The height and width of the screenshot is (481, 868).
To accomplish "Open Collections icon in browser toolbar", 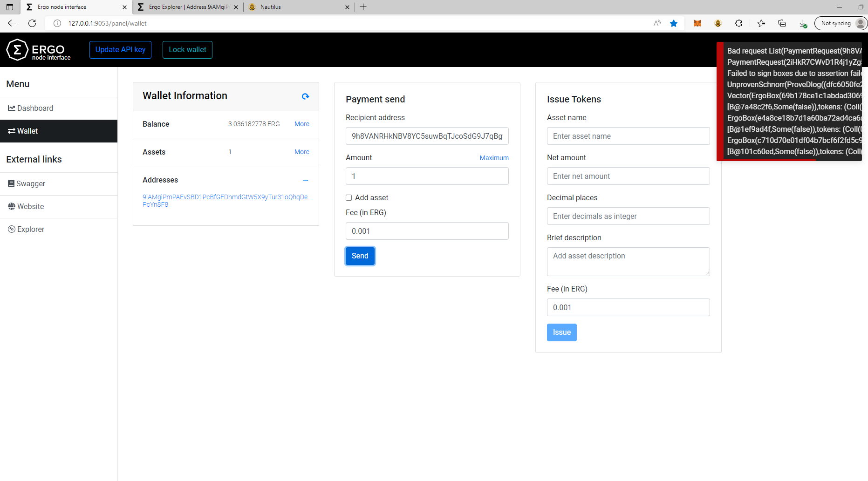I will pyautogui.click(x=782, y=23).
